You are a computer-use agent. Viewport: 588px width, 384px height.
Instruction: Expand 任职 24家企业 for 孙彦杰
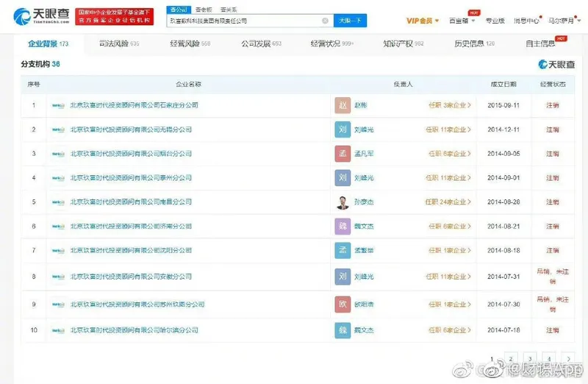(x=448, y=202)
